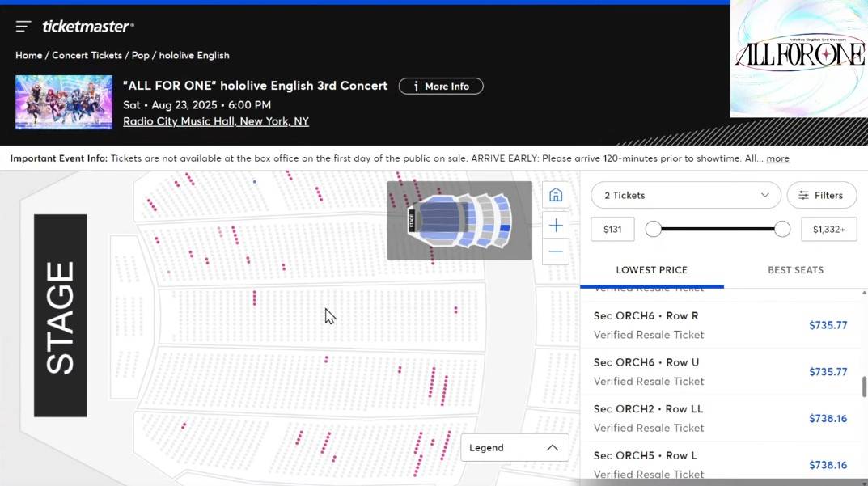Select the ORCH6 Row R listing
This screenshot has height=486, width=868.
click(722, 325)
